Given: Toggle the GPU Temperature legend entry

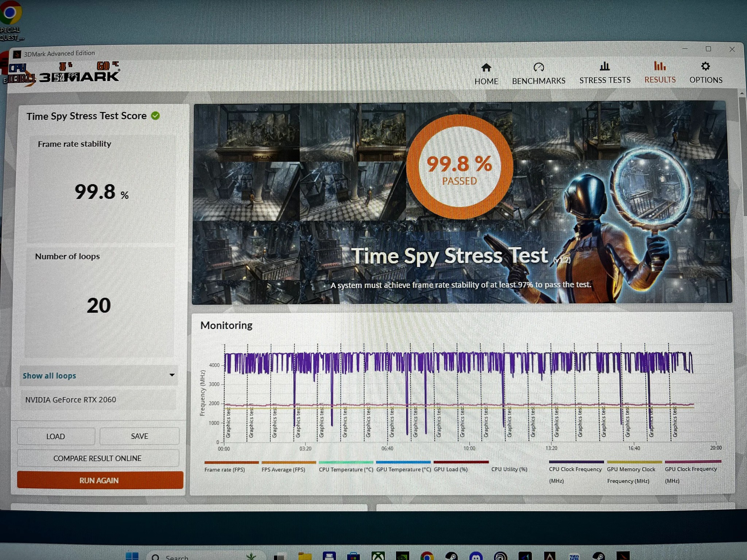Looking at the screenshot, I should (x=403, y=466).
